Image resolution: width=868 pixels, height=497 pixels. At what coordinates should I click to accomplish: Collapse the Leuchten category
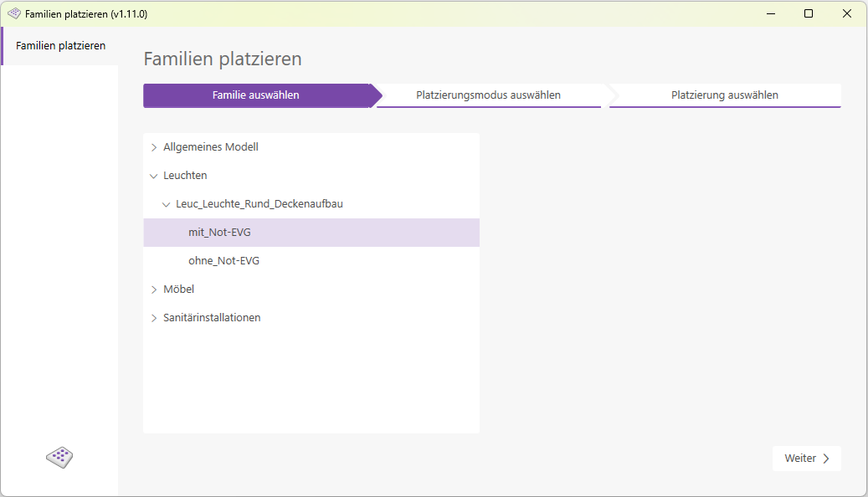tap(154, 175)
